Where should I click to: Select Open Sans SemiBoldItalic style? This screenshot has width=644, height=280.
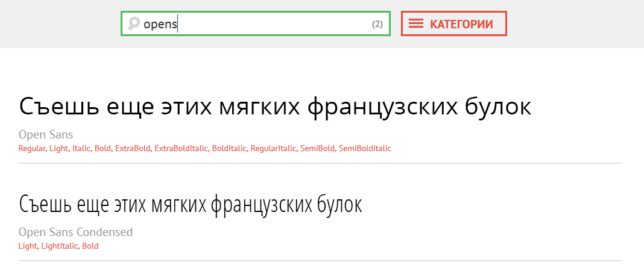(365, 148)
